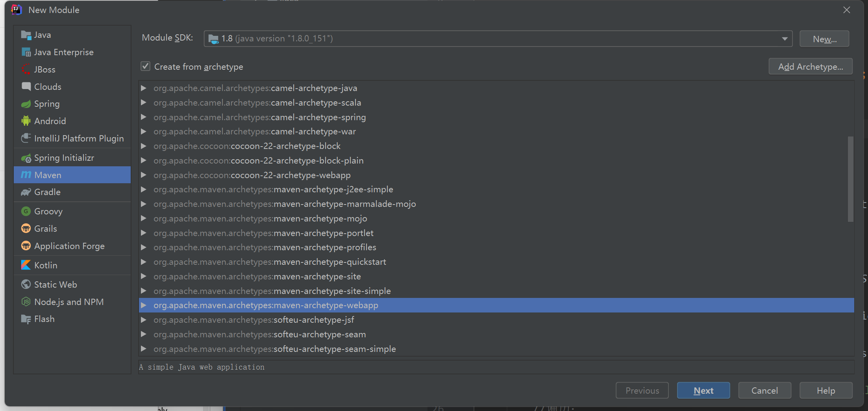Image resolution: width=868 pixels, height=411 pixels.
Task: Select softeu-archetype-seam row
Action: (496, 334)
